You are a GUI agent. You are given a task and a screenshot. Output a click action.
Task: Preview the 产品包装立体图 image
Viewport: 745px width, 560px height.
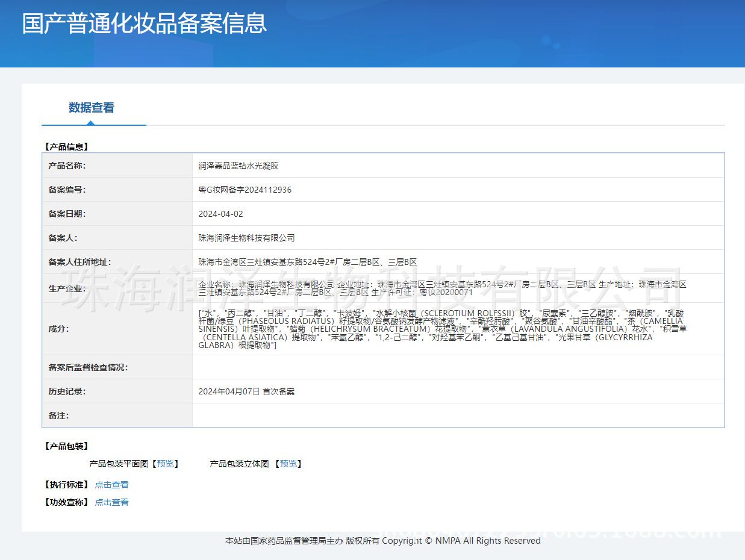(x=288, y=464)
